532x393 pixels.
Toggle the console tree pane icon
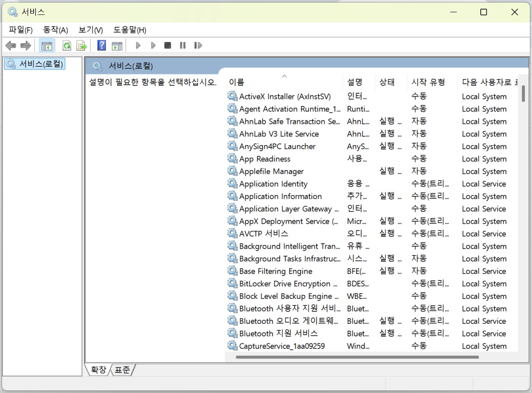[x=46, y=45]
